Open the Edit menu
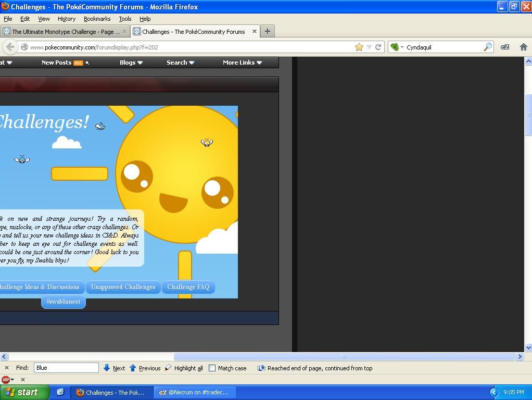Image resolution: width=532 pixels, height=400 pixels. pos(25,19)
